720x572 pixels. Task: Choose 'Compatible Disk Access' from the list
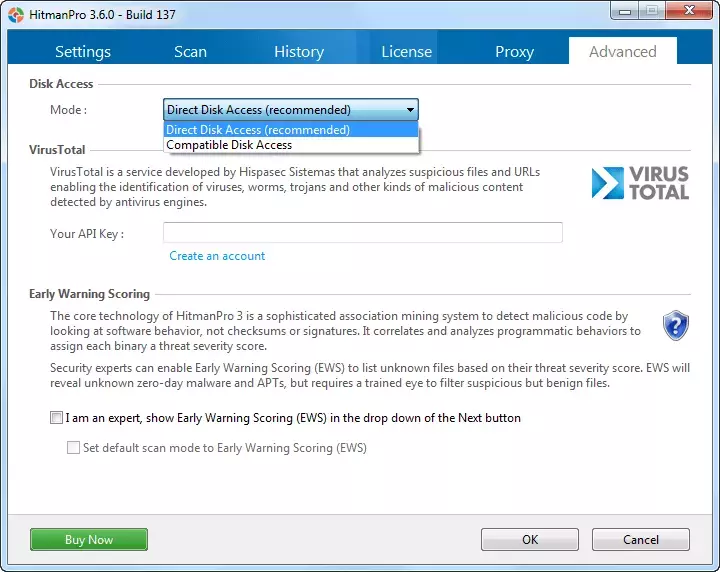click(x=291, y=145)
